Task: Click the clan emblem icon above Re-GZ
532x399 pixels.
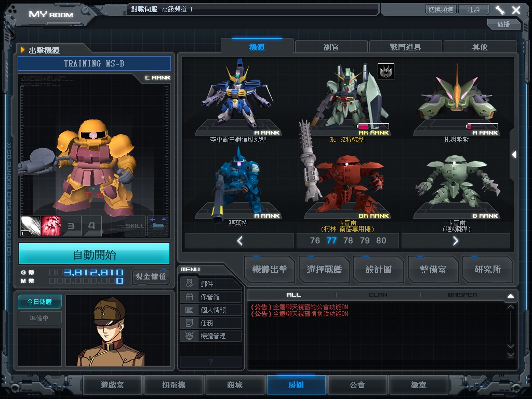Action: [386, 72]
